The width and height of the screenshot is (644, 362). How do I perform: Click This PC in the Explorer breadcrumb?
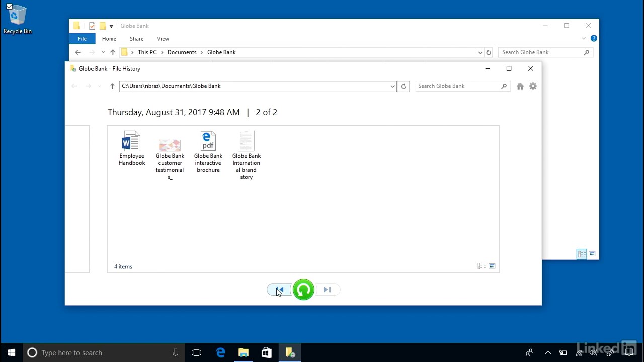pos(147,52)
